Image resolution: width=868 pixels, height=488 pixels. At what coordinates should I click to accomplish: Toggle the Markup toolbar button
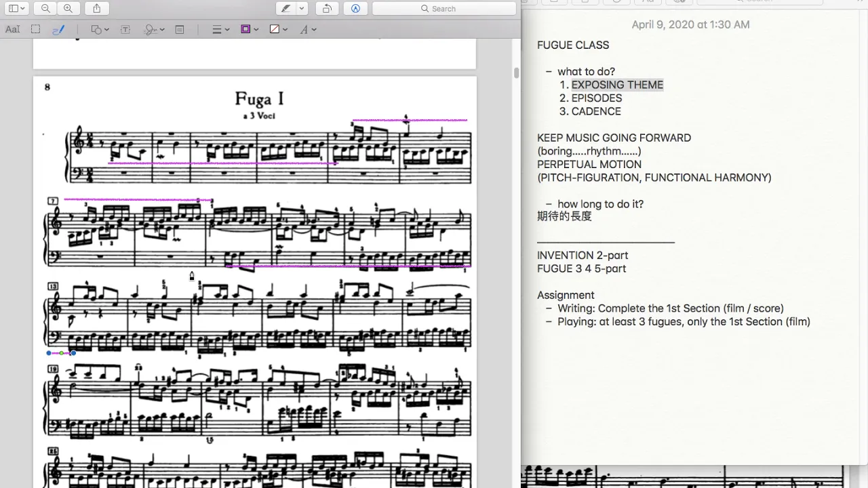[355, 8]
